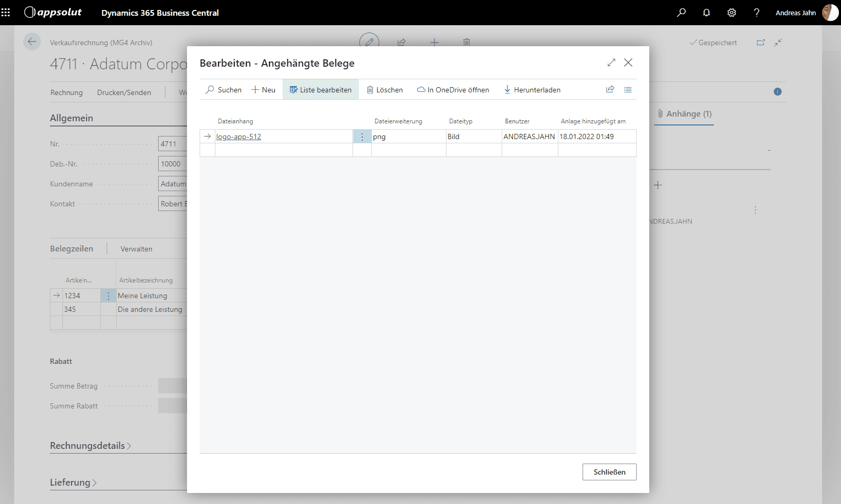Click the Dateierweiterung cell containing png

click(408, 136)
